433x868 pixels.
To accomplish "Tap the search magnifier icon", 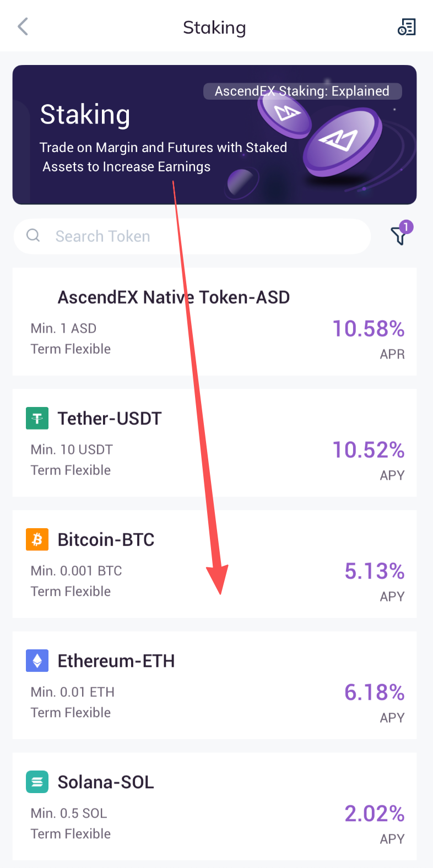I will tap(34, 236).
